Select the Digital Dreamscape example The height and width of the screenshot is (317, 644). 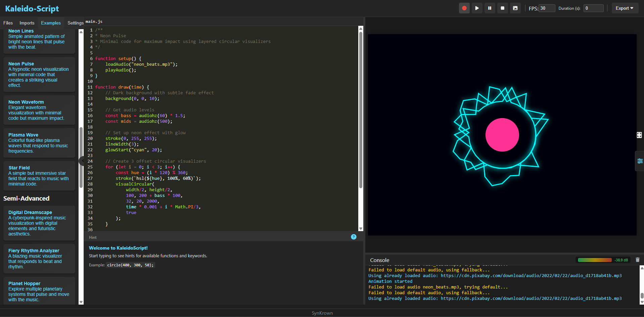(39, 223)
